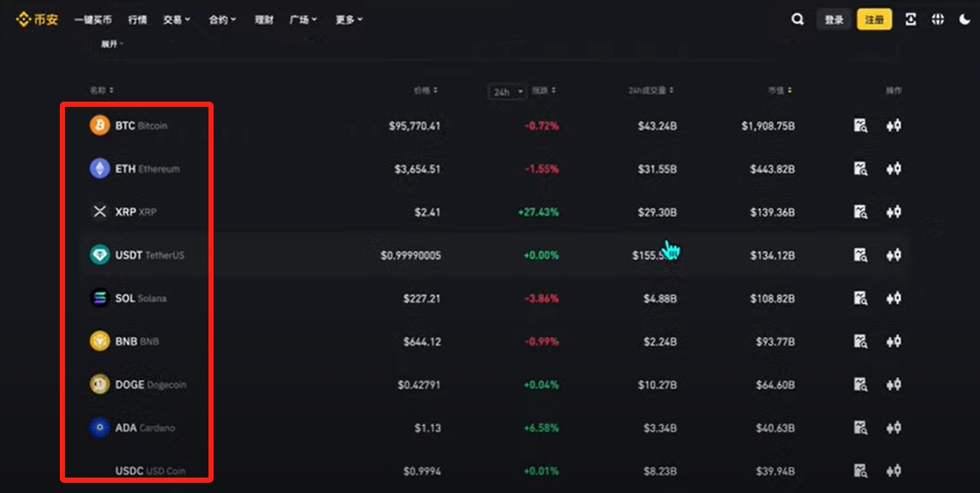
Task: Open the 24h period dropdown
Action: click(507, 92)
